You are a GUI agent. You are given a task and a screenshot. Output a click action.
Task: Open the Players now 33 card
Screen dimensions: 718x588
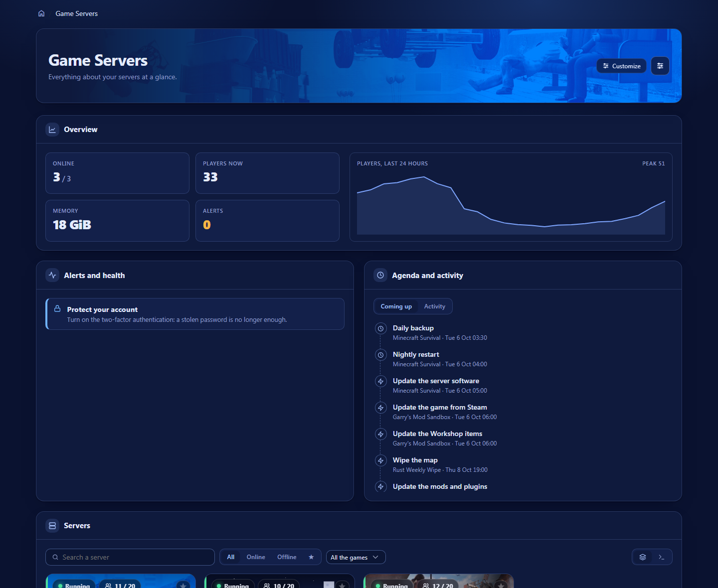pos(267,173)
